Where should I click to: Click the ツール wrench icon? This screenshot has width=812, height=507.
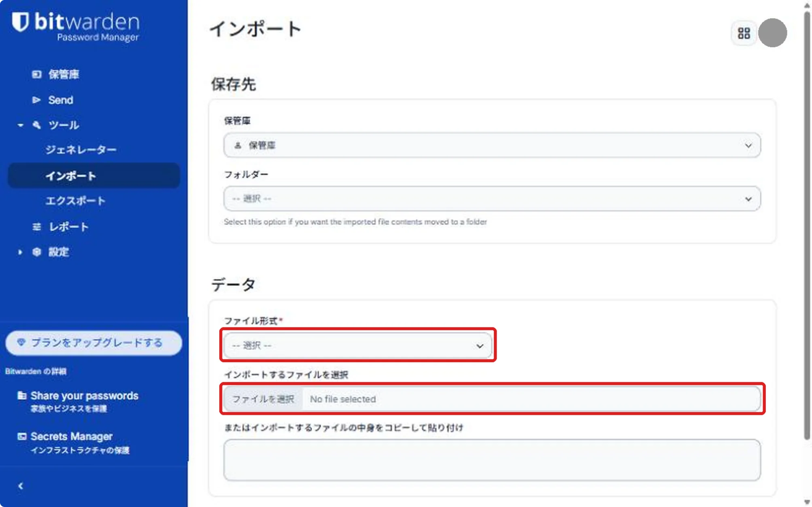pos(37,125)
